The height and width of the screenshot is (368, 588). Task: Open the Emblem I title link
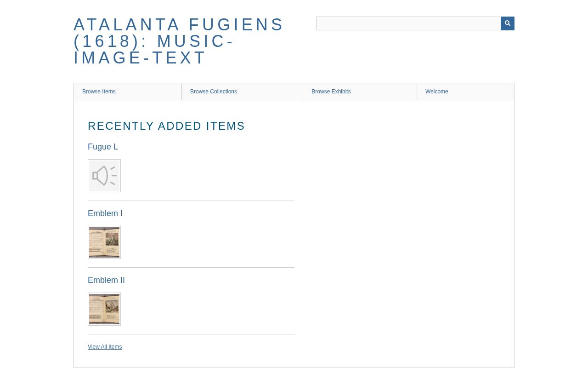coord(105,213)
